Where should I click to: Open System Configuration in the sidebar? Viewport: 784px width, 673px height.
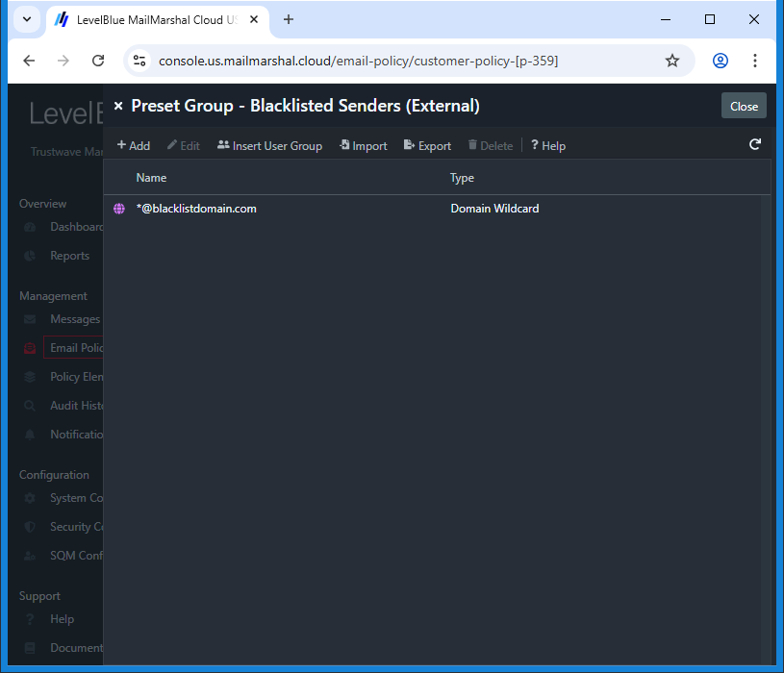(x=77, y=498)
